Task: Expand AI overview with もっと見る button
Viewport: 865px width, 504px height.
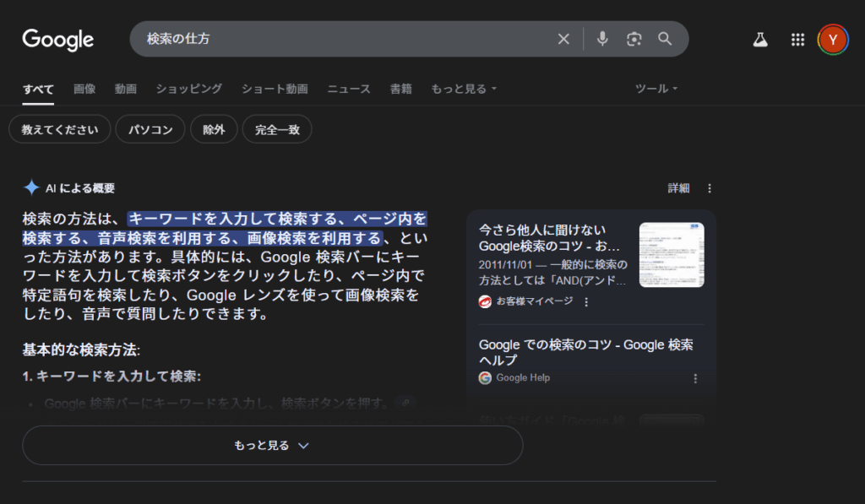Action: coord(273,445)
